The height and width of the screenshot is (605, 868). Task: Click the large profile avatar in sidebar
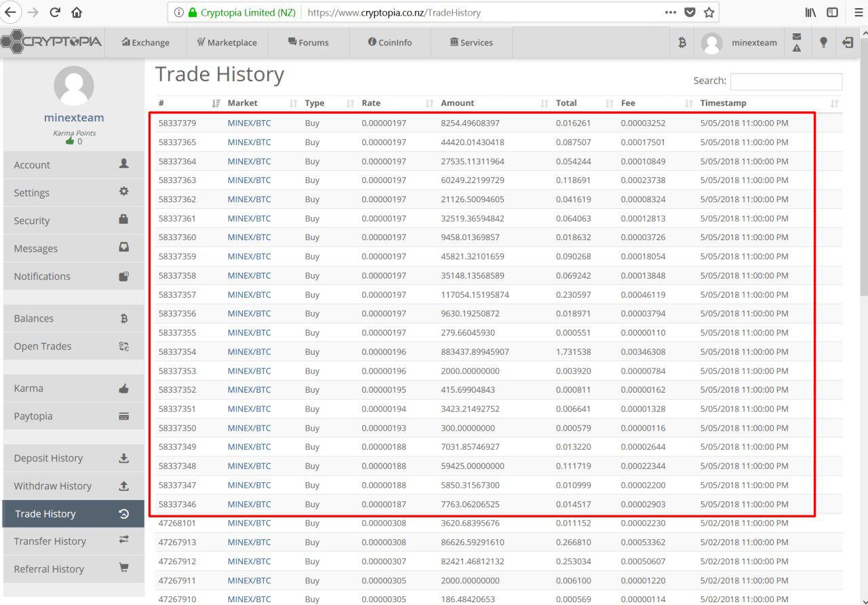point(73,85)
